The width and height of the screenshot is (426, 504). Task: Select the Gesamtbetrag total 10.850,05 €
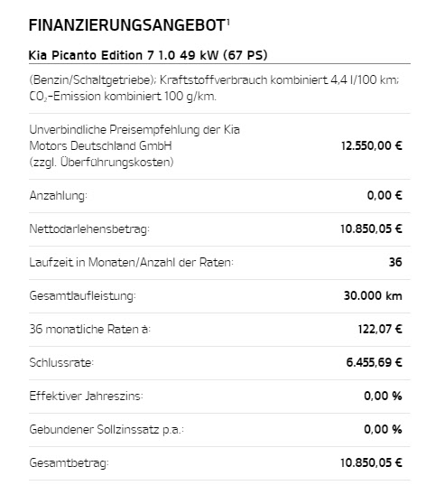pos(371,462)
